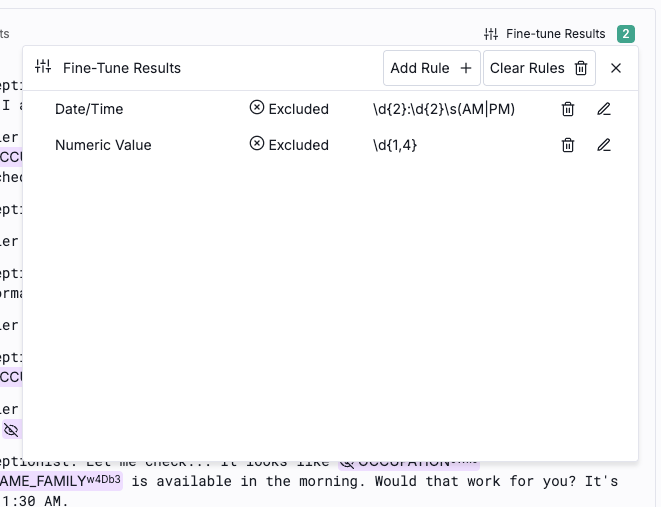The width and height of the screenshot is (661, 507).
Task: Edit the Date/Time rule with pencil icon
Action: click(604, 109)
